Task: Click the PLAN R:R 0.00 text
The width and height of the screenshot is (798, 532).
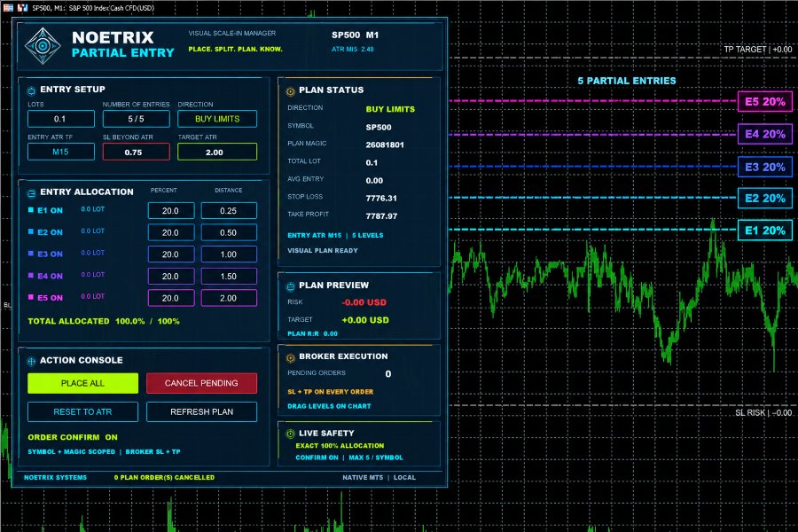Action: [x=312, y=334]
